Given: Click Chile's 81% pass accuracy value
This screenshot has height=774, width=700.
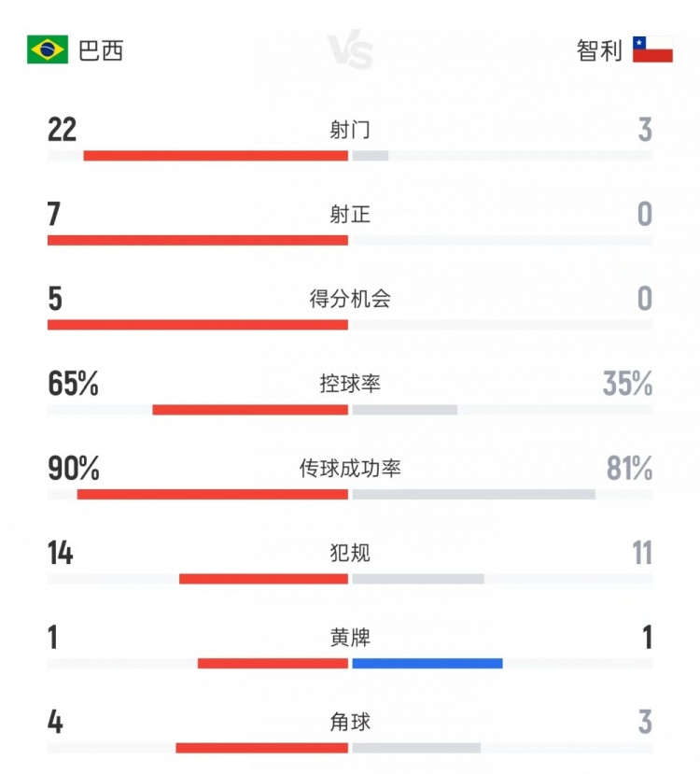Looking at the screenshot, I should 629,469.
